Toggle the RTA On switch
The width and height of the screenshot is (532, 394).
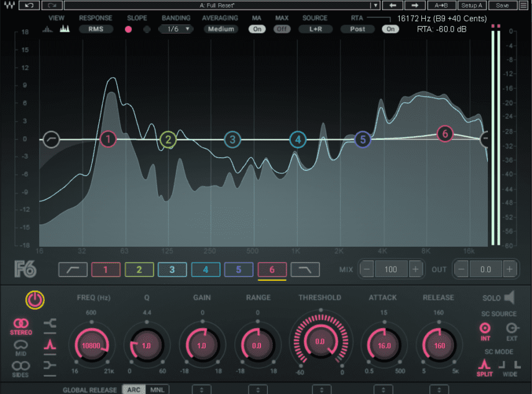click(390, 29)
